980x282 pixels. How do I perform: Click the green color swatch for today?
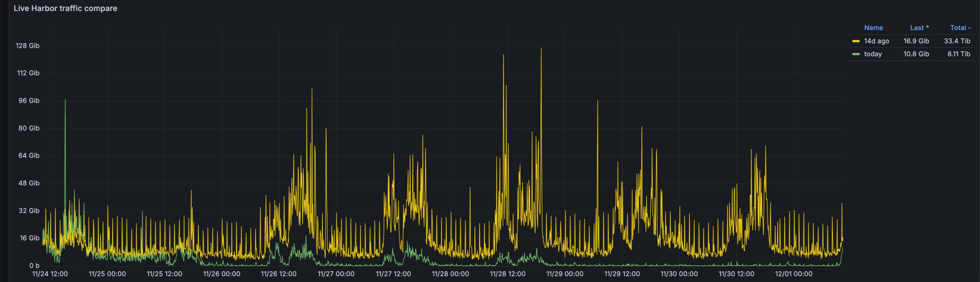[856, 54]
